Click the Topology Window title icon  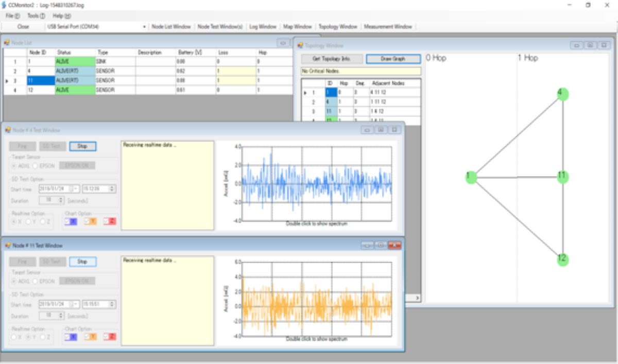pyautogui.click(x=300, y=45)
